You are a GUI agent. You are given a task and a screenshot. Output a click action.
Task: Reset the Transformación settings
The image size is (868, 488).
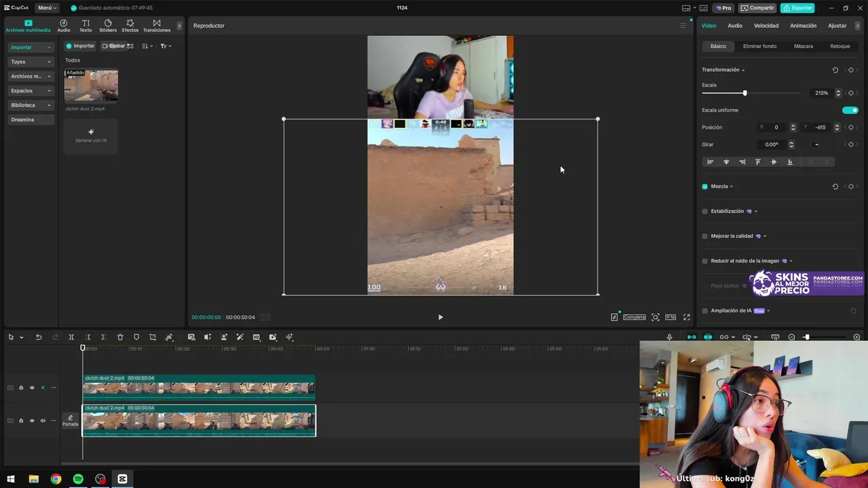(x=835, y=70)
